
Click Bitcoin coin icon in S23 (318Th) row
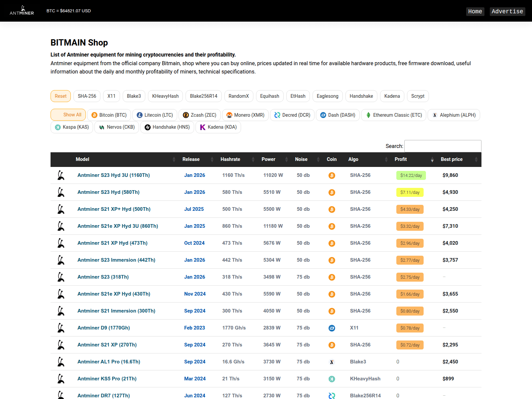coord(332,277)
